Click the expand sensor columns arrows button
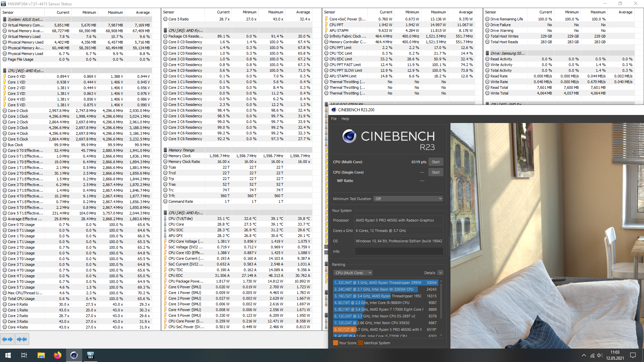This screenshot has width=644, height=362. 7,339
